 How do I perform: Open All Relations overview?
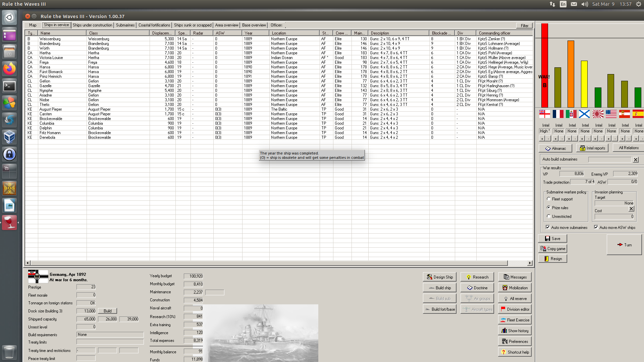tap(628, 148)
